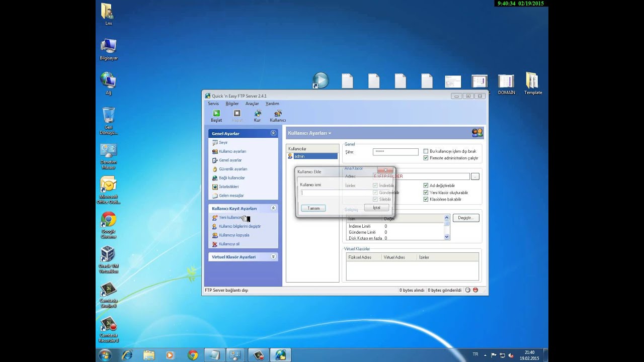Open the Bilgiler menu
Screen dimensions: 644x362
click(x=232, y=104)
